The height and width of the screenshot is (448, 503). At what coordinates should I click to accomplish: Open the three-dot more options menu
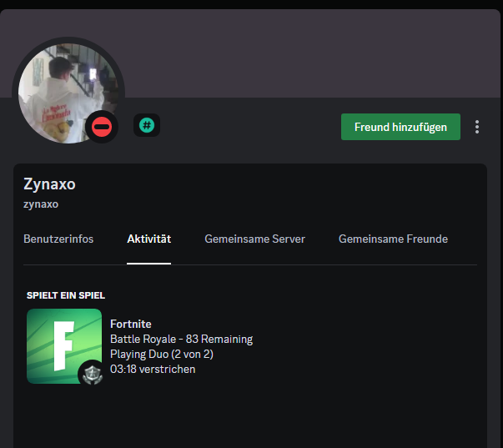coord(477,127)
